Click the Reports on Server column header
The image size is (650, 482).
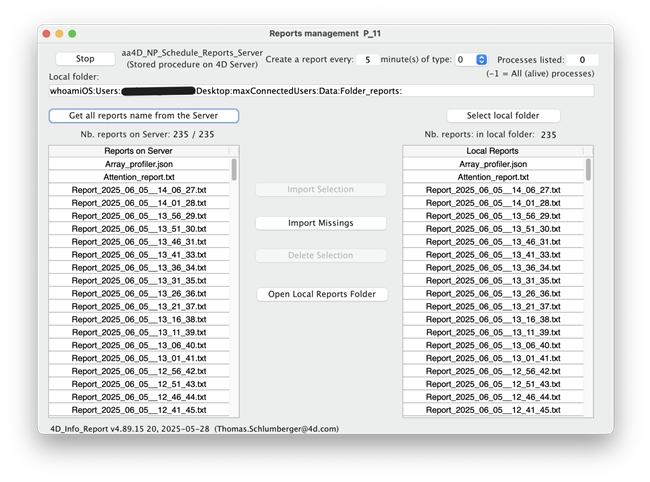[139, 151]
